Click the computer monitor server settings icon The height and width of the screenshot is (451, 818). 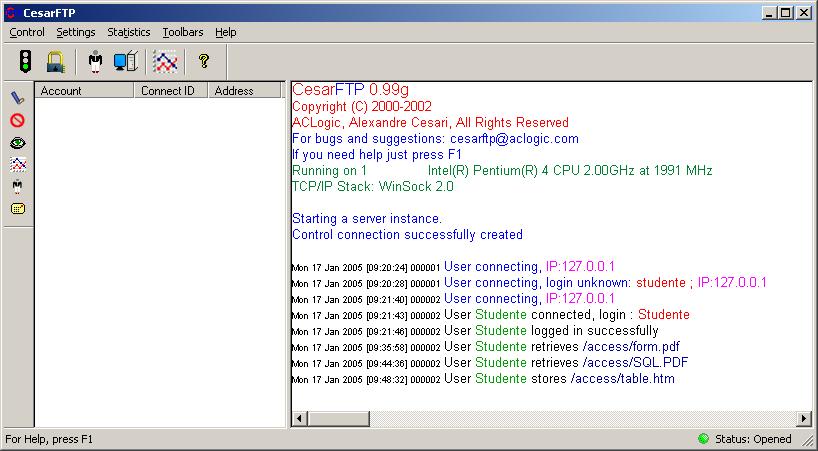[x=125, y=62]
